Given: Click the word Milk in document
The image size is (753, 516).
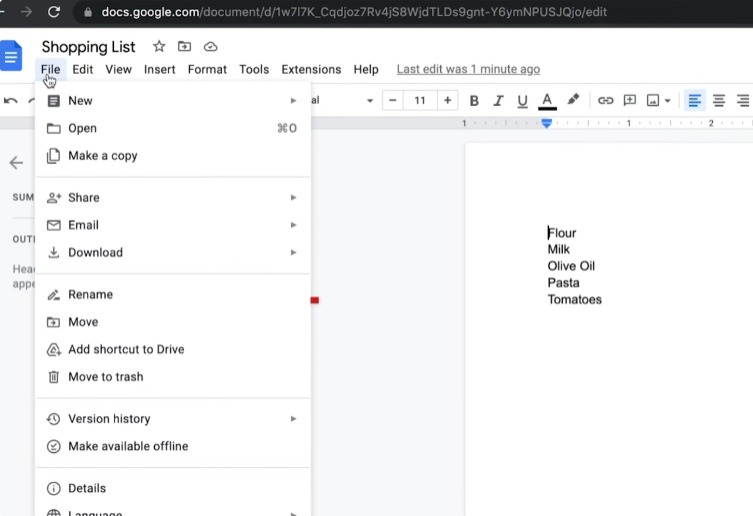Looking at the screenshot, I should [x=559, y=249].
